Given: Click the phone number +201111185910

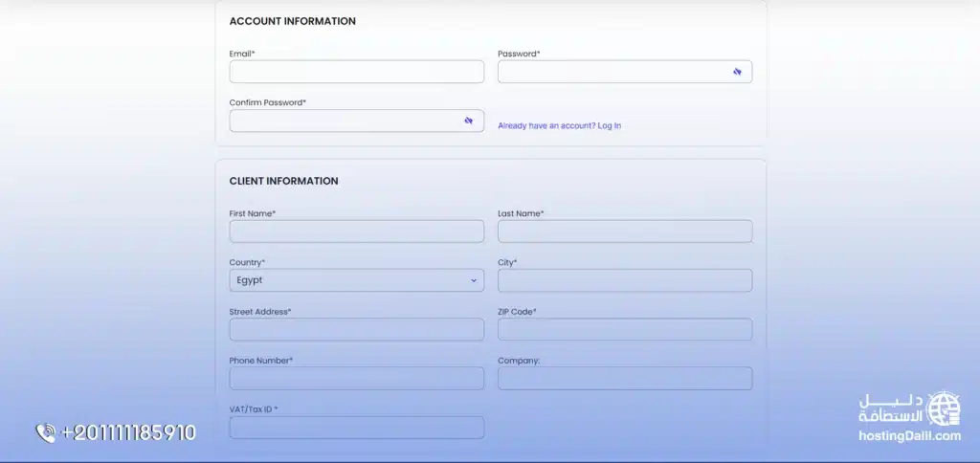Looking at the screenshot, I should pos(128,433).
